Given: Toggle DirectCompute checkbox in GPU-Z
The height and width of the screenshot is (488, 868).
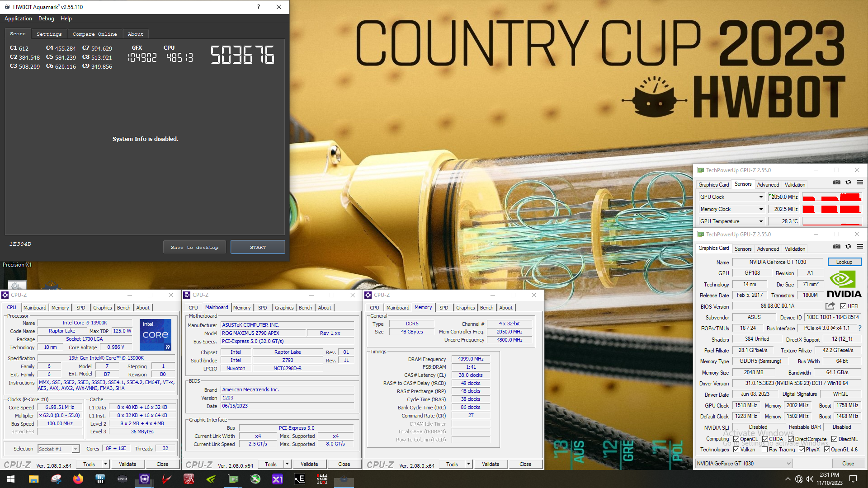Looking at the screenshot, I should pyautogui.click(x=791, y=439).
